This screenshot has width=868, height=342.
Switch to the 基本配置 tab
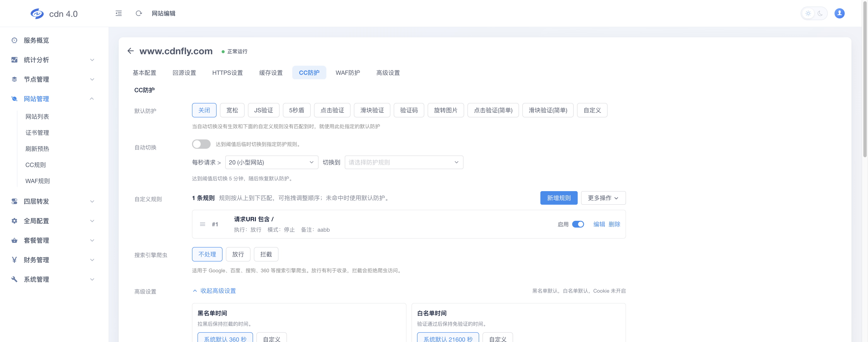tap(144, 73)
